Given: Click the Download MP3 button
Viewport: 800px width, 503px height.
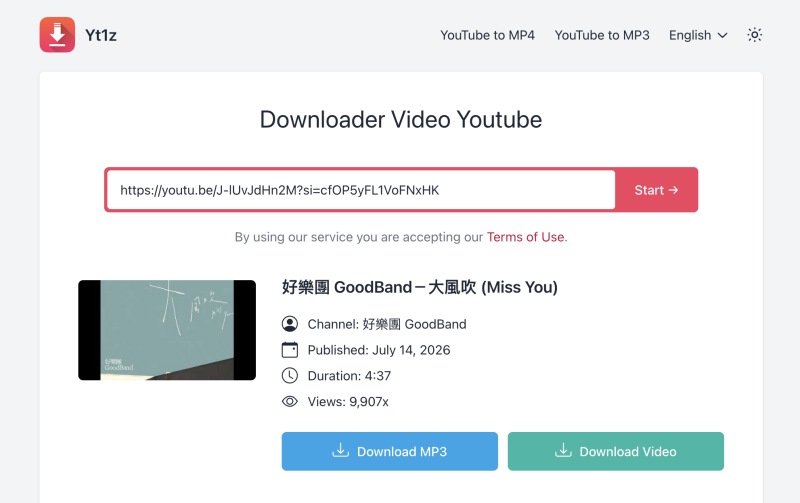Looking at the screenshot, I should [x=390, y=451].
